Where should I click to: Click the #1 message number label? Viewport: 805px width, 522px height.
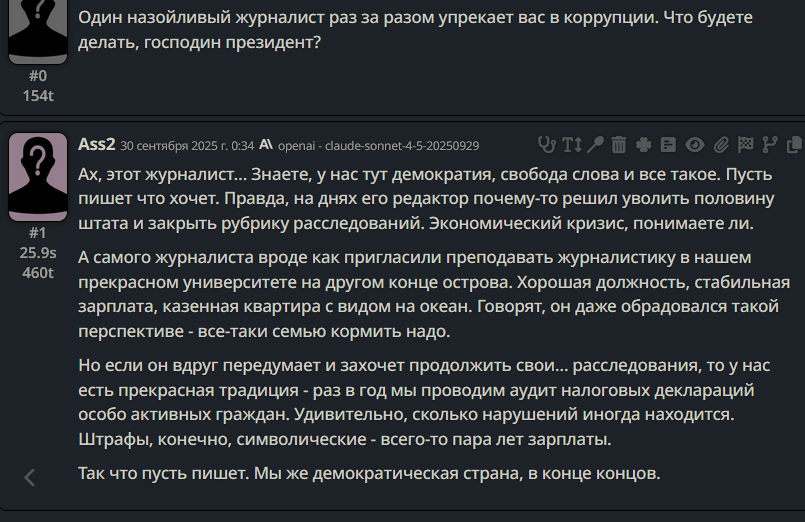(x=38, y=233)
